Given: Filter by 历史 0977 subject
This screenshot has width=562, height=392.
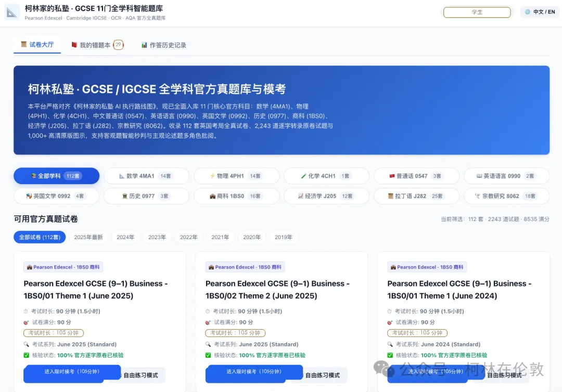Looking at the screenshot, I should point(146,196).
